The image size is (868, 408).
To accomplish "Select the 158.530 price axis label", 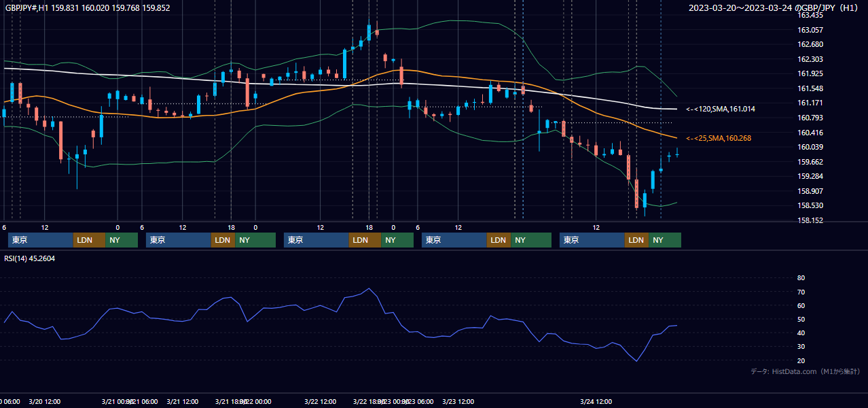I will coord(810,205).
